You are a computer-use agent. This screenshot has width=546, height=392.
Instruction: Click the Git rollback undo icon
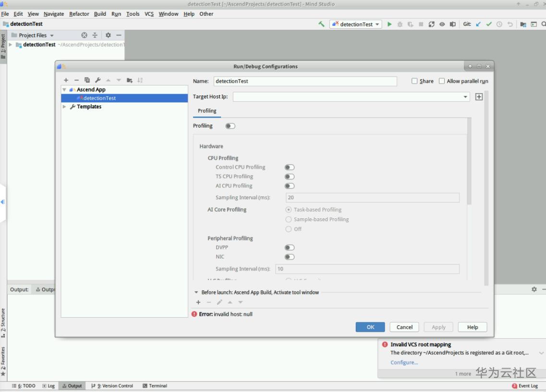(510, 24)
